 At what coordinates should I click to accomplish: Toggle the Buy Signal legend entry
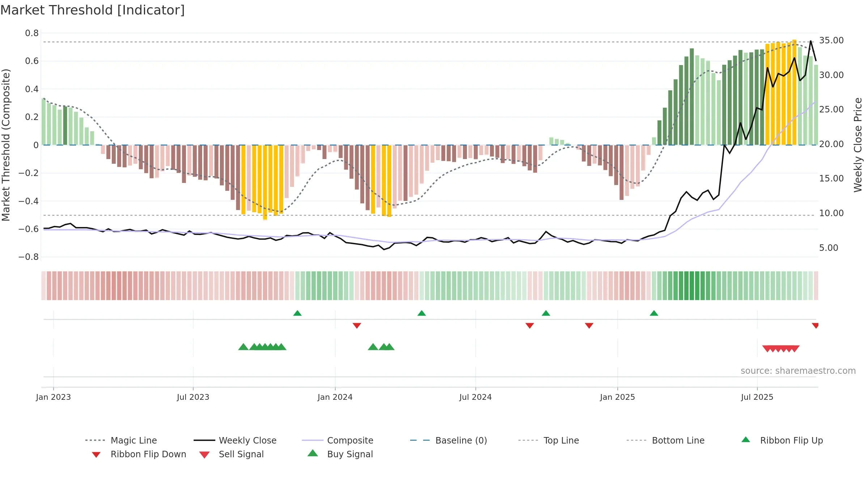point(340,454)
